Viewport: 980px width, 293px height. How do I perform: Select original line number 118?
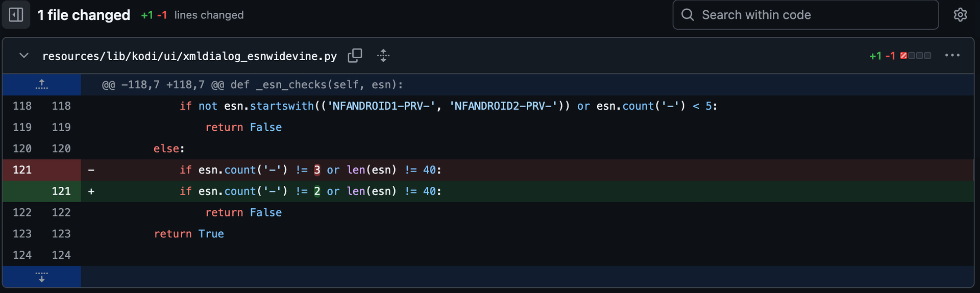pyautogui.click(x=22, y=106)
